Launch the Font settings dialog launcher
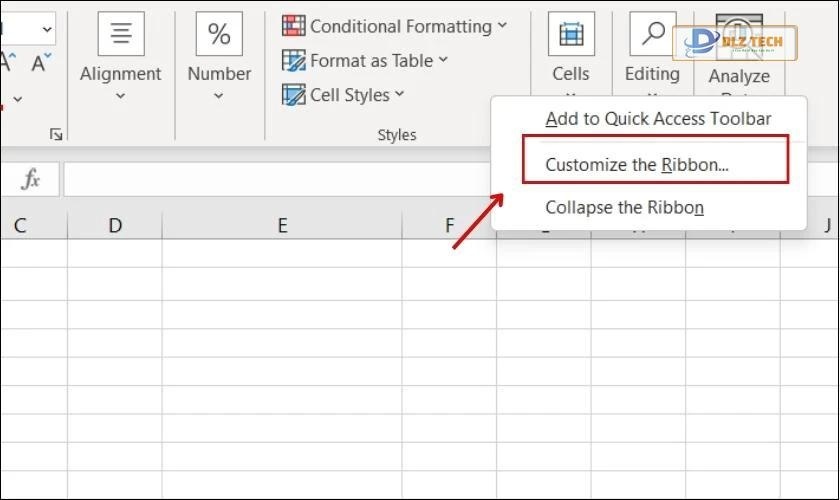This screenshot has width=840, height=500. click(56, 134)
